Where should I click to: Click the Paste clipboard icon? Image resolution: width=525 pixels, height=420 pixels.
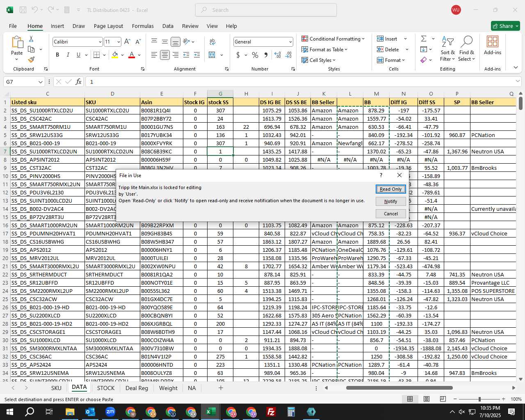pyautogui.click(x=17, y=42)
